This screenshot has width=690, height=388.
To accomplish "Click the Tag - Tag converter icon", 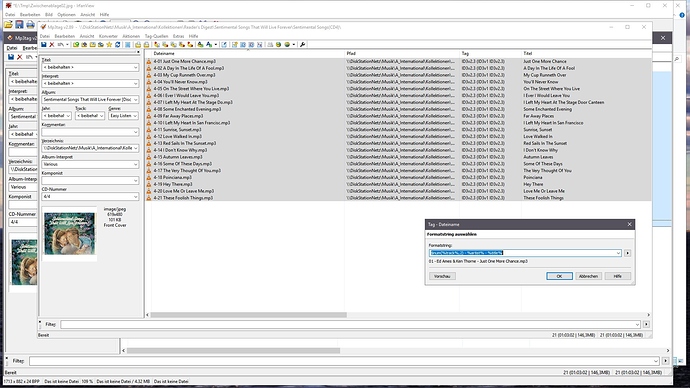I will tap(190, 44).
